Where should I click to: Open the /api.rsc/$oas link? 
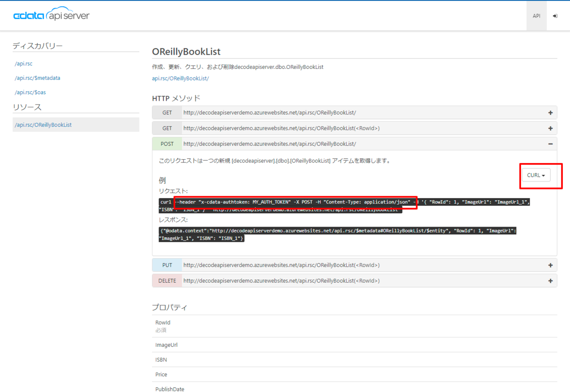click(30, 92)
